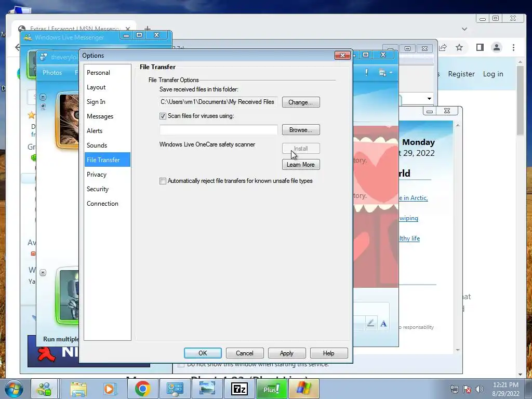The height and width of the screenshot is (399, 532).
Task: Open the 'wiping' news link in Today window
Action: click(x=408, y=218)
